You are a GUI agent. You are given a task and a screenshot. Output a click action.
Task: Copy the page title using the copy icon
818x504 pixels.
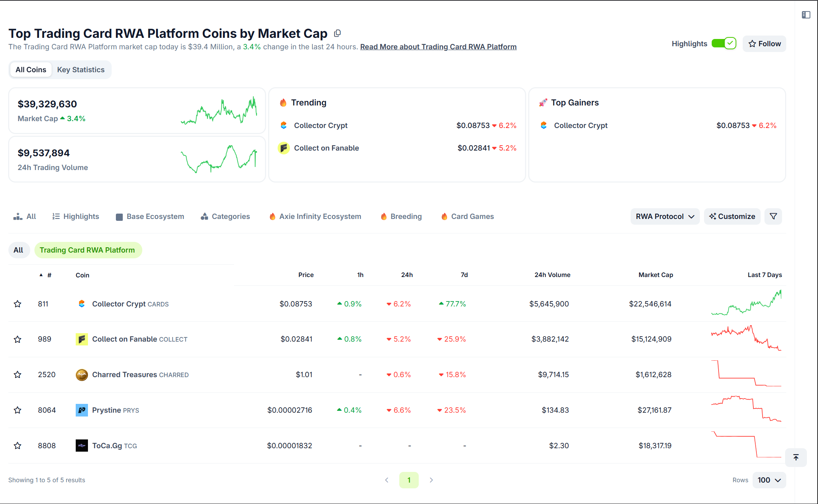tap(337, 34)
